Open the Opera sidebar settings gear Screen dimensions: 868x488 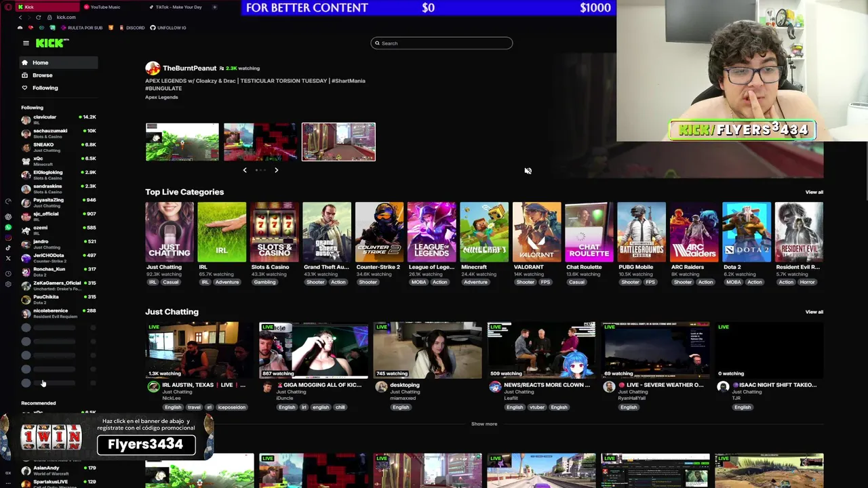coord(8,284)
